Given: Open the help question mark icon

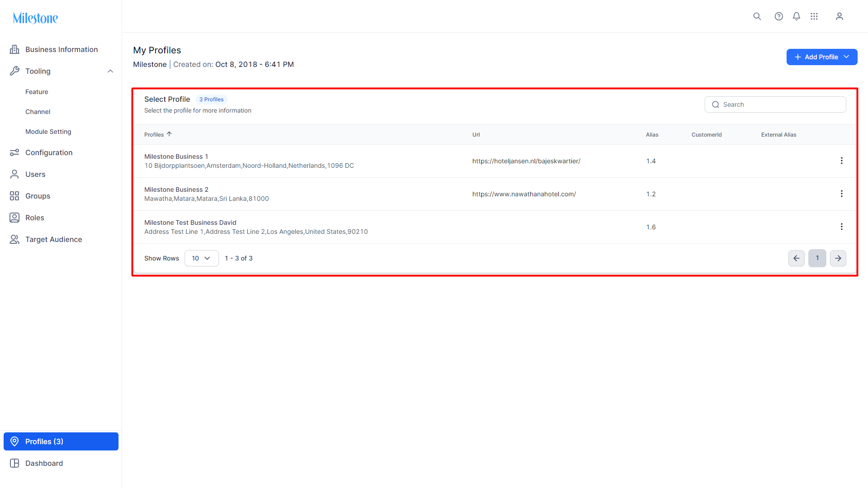Looking at the screenshot, I should 779,16.
